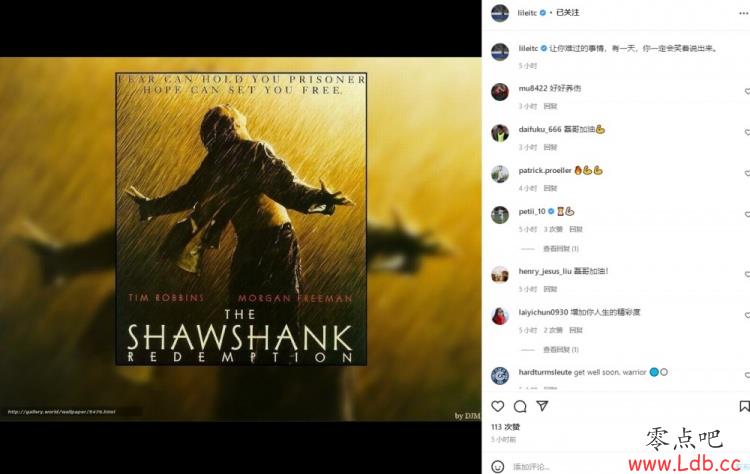The image size is (750, 474).
Task: Open the comment bubble icon
Action: (520, 406)
